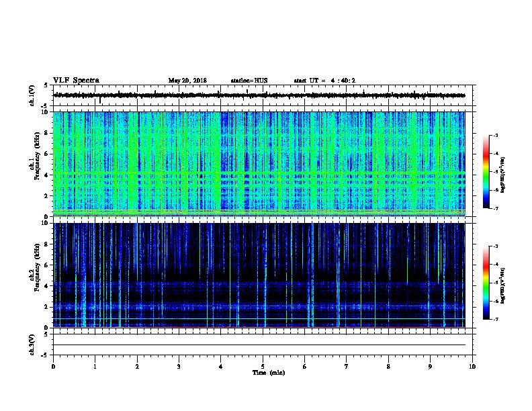
Task: Click time axis tick label "0"
Action: point(53,367)
